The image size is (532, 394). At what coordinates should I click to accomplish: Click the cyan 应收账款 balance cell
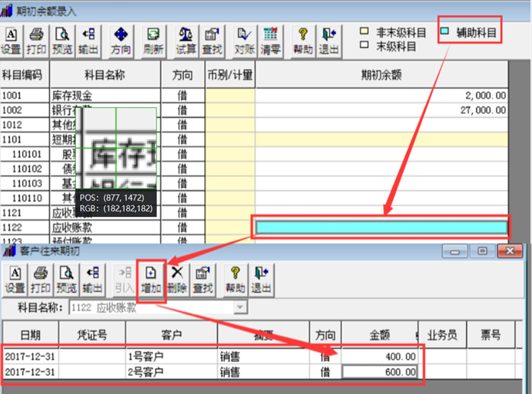click(382, 227)
